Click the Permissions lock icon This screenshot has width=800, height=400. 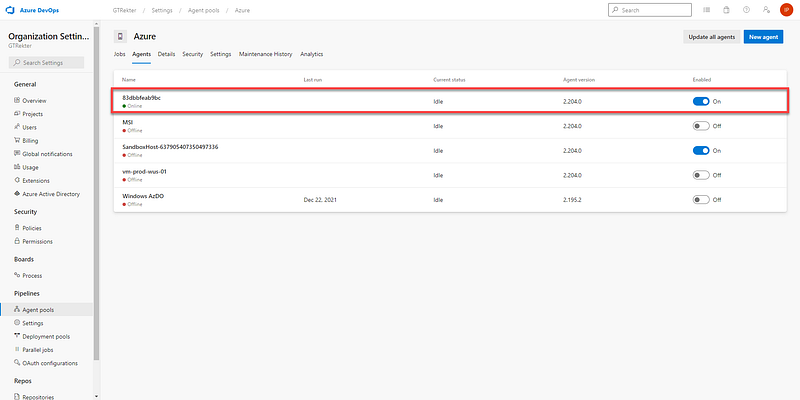pyautogui.click(x=17, y=241)
